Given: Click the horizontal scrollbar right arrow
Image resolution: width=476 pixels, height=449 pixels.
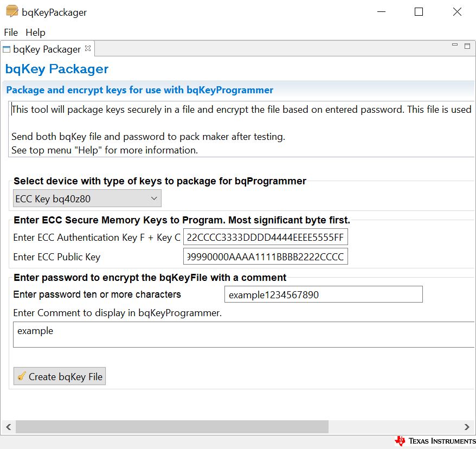Looking at the screenshot, I should (x=467, y=427).
